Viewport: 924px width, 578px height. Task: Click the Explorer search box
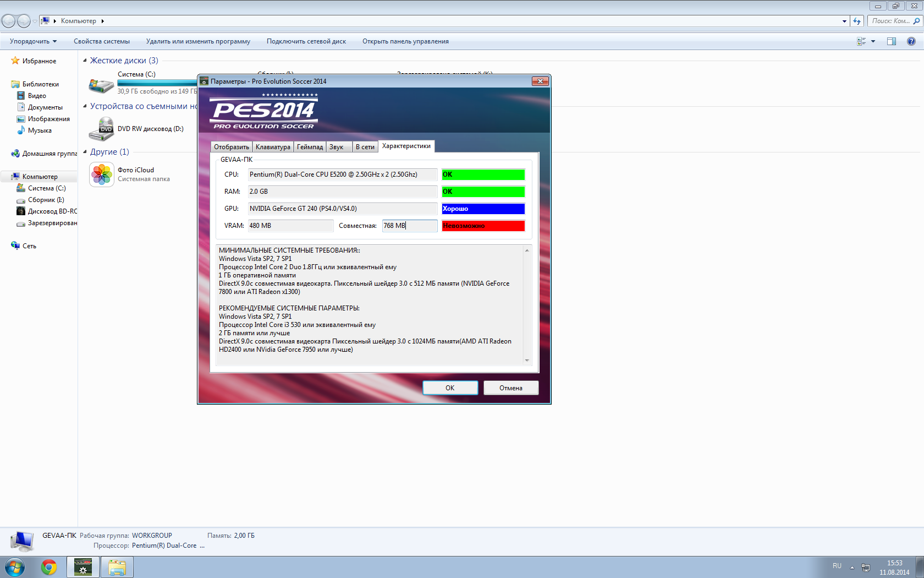pyautogui.click(x=895, y=21)
